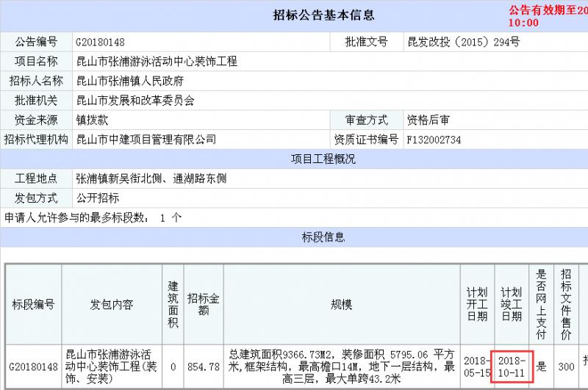
Task: Select bid amount 854.78
Action: tap(204, 366)
